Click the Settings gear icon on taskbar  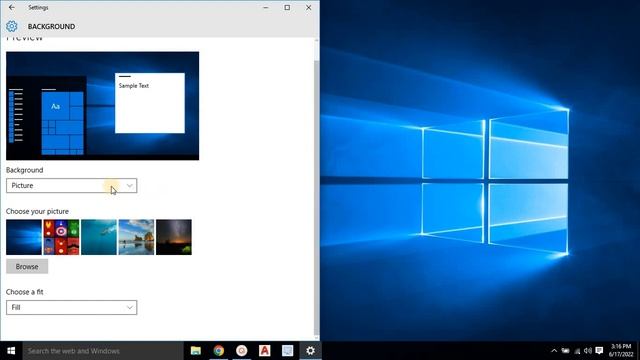pyautogui.click(x=310, y=351)
